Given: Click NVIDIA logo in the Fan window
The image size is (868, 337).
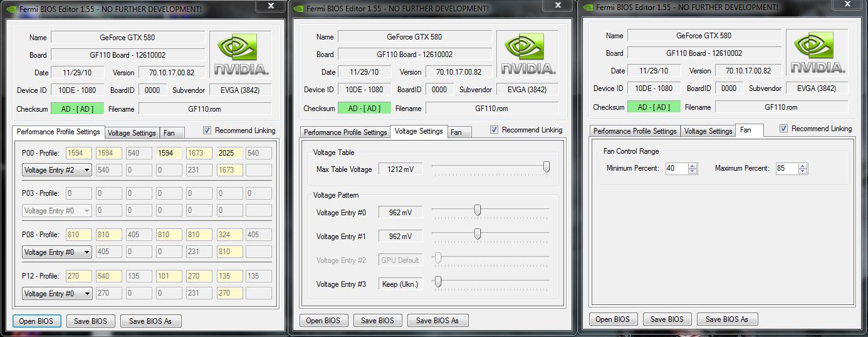Looking at the screenshot, I should click(x=817, y=53).
